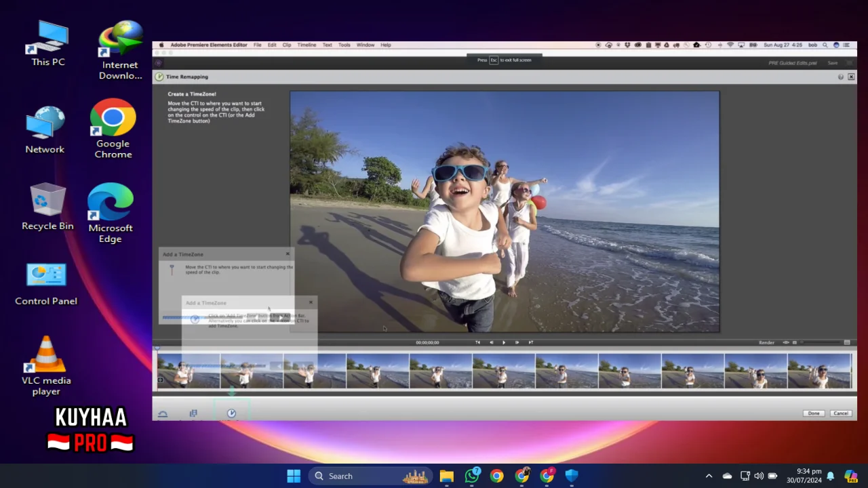Click the CTI playhead marker on timeline
This screenshot has height=488, width=868.
(157, 349)
